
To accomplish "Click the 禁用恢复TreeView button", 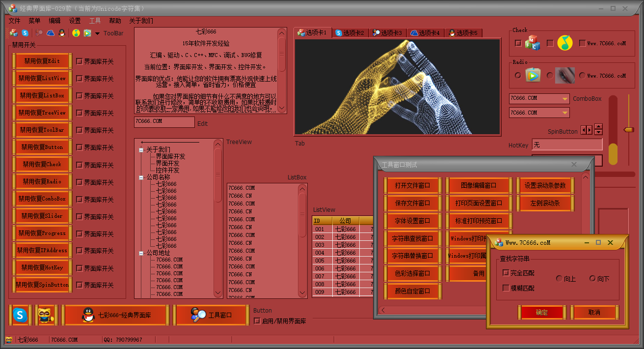I will [x=42, y=113].
